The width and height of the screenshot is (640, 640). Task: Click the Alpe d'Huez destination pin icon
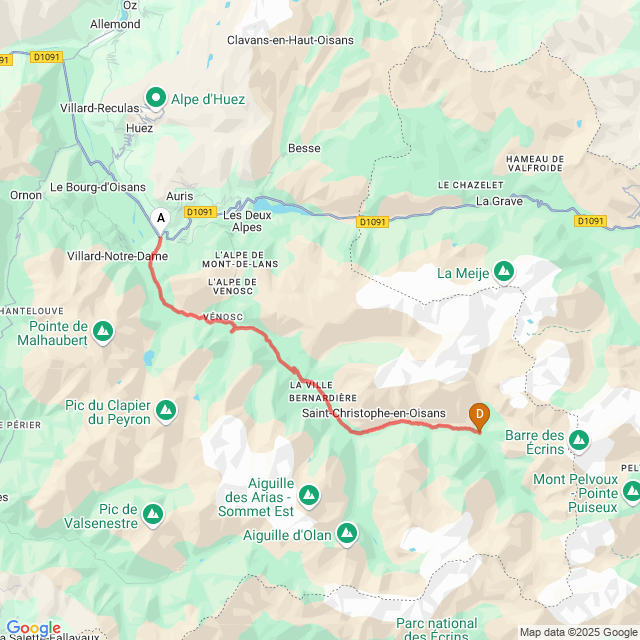[156, 98]
